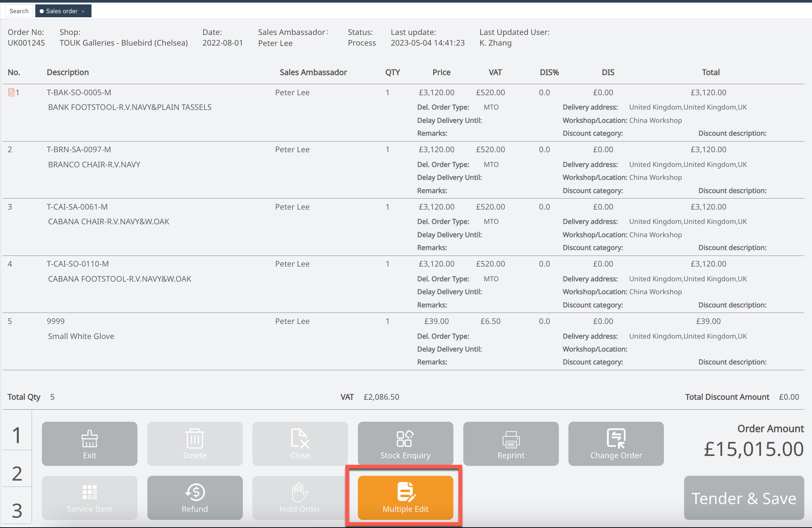812x528 pixels.
Task: Switch to button page 1
Action: click(x=17, y=435)
